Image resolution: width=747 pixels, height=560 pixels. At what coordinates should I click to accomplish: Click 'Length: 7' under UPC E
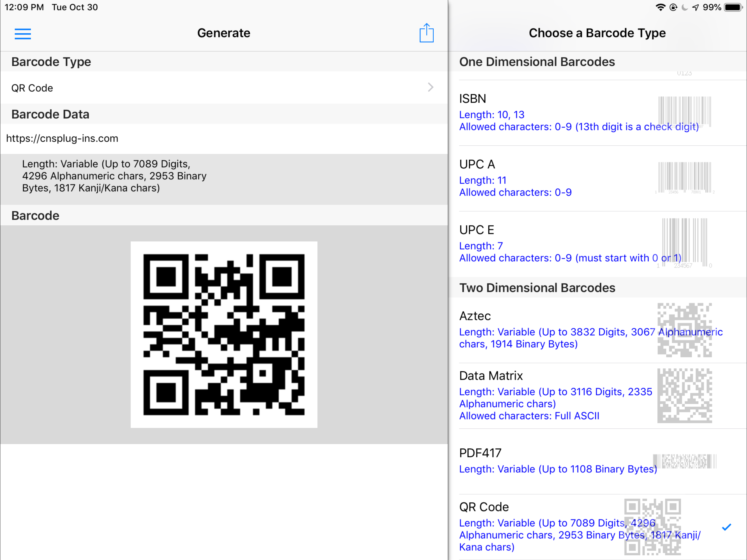(x=481, y=246)
